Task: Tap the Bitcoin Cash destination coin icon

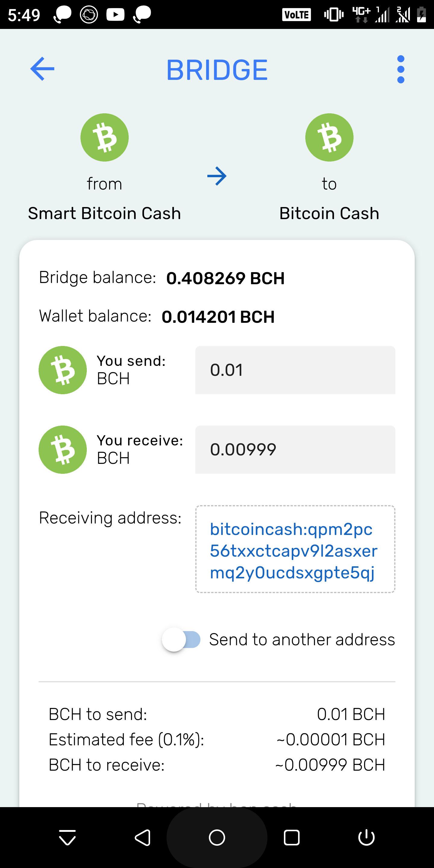Action: pyautogui.click(x=329, y=137)
